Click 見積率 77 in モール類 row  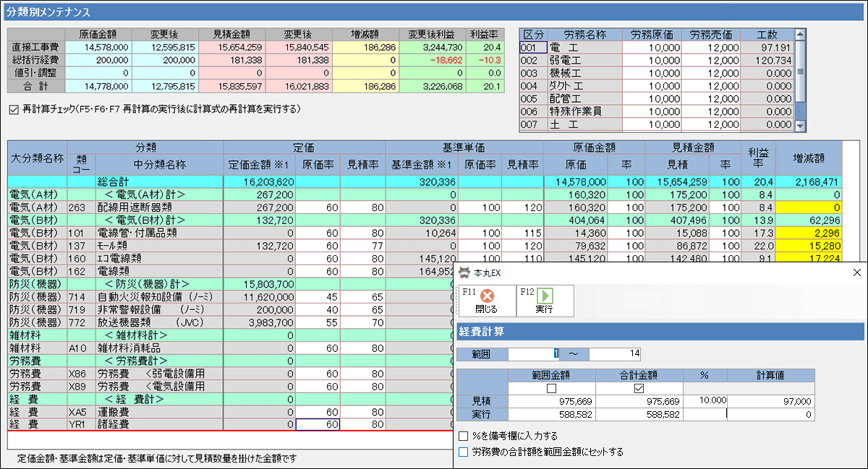[x=363, y=246]
